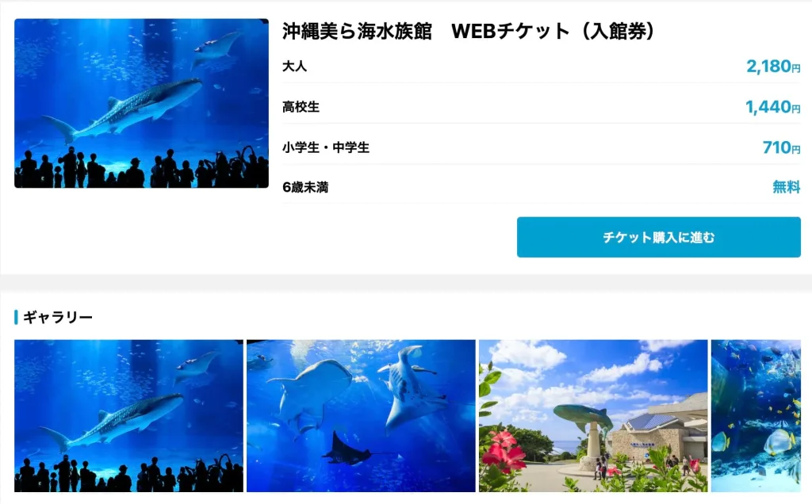812x504 pixels.
Task: Click the 1,440円 high school price
Action: [772, 107]
